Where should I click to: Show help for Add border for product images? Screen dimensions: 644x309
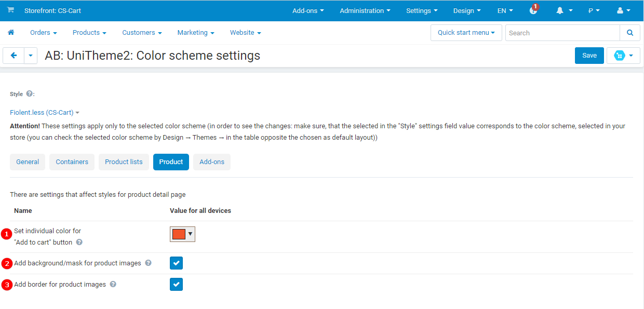click(x=113, y=285)
